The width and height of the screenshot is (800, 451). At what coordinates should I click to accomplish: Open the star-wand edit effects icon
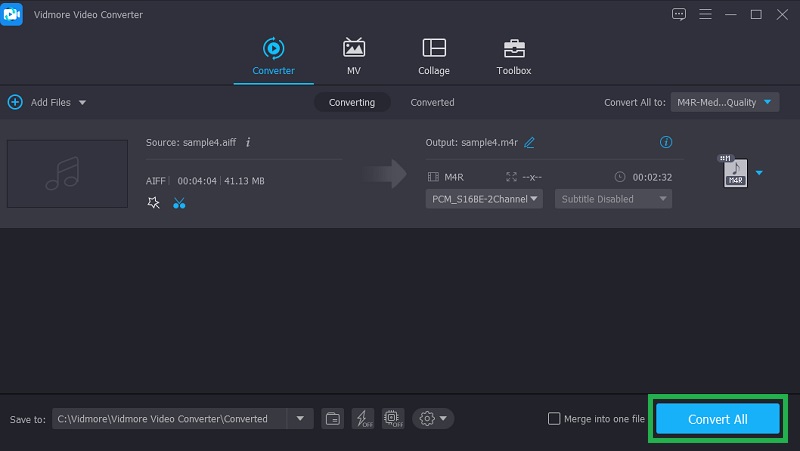point(153,203)
